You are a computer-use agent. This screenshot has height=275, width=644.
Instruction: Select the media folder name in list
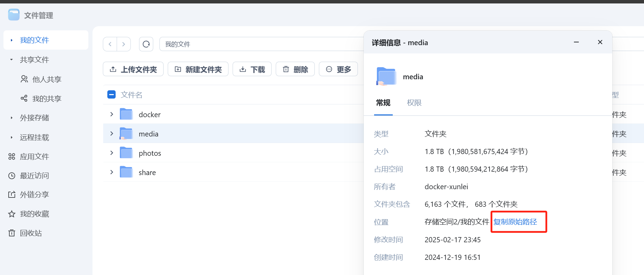click(148, 134)
